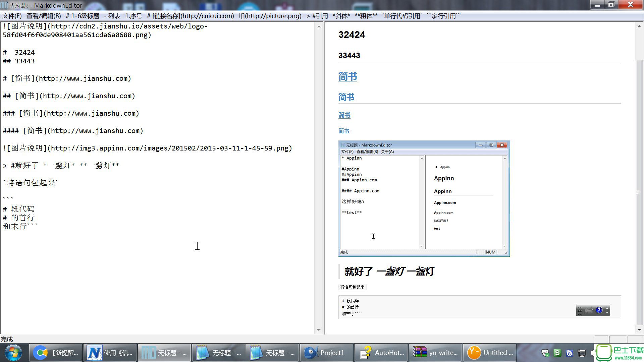Click the network connection tray icon

tap(582, 353)
